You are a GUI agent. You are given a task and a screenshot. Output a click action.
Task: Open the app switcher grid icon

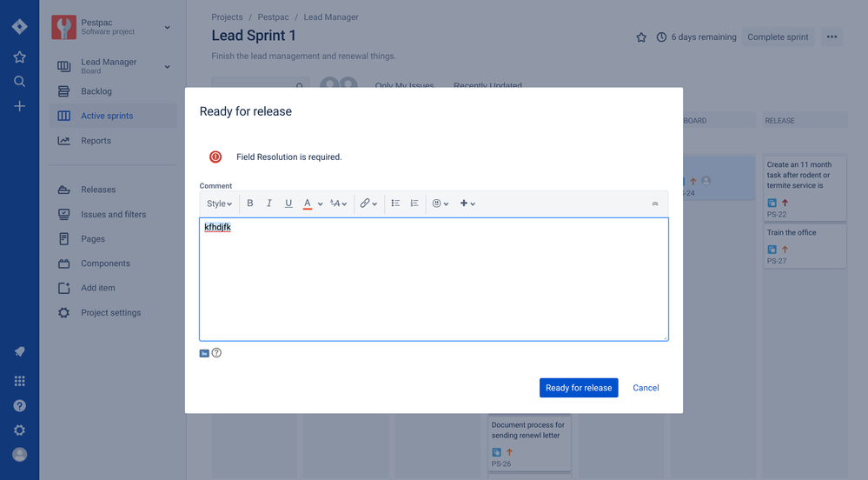tap(19, 381)
